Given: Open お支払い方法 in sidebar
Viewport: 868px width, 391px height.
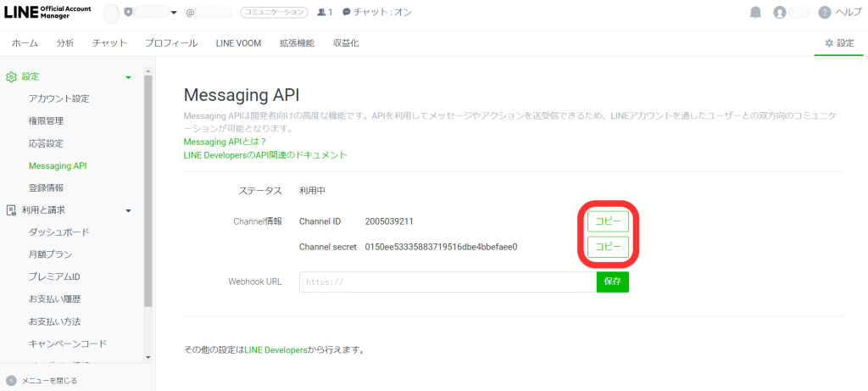Looking at the screenshot, I should pos(55,321).
